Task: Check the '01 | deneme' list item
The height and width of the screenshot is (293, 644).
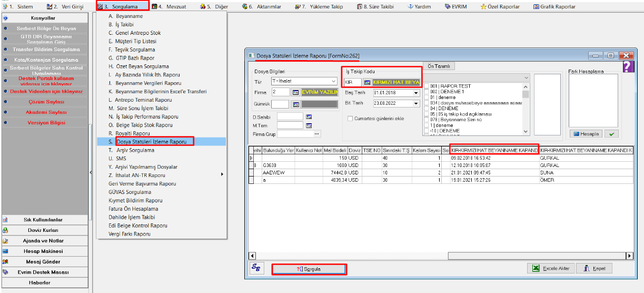Action: coord(427,97)
